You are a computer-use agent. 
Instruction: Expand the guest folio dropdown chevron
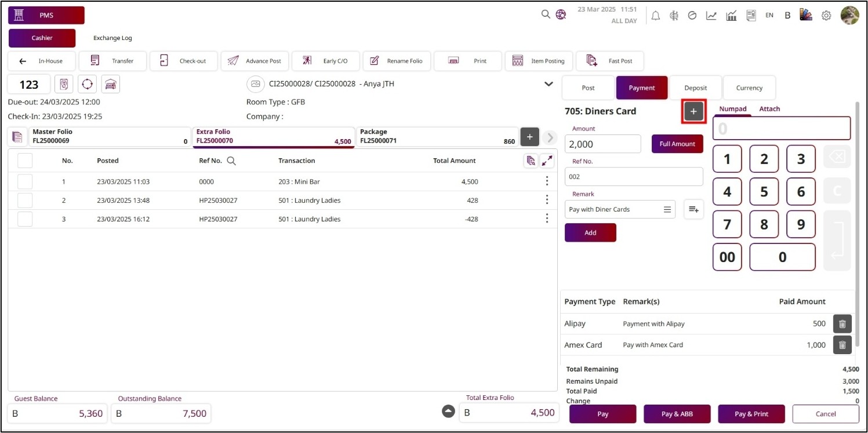tap(549, 84)
